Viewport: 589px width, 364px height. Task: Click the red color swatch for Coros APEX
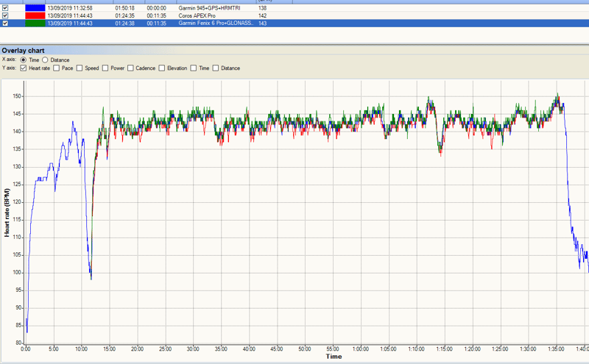coord(35,15)
